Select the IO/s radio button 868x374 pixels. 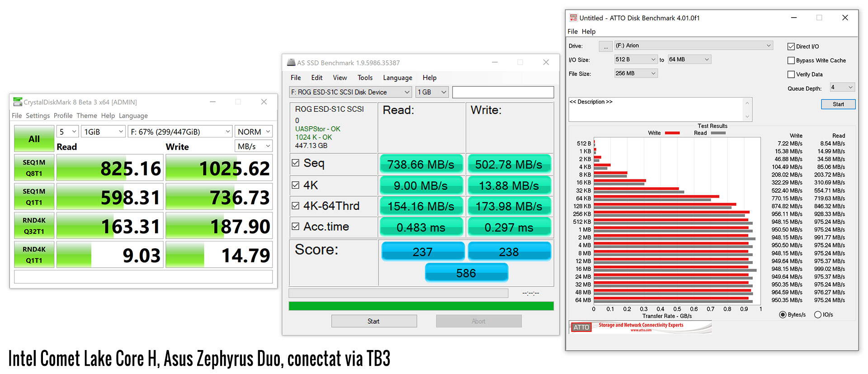[818, 315]
